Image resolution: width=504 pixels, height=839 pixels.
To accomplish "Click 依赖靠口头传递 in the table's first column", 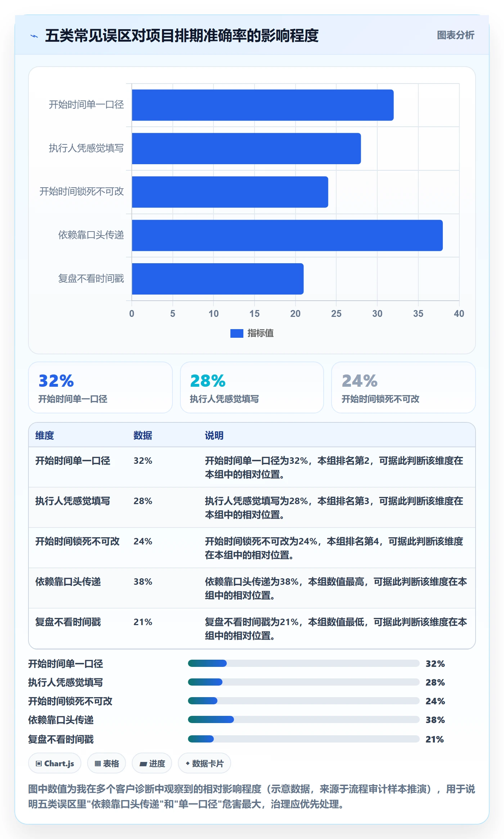I will click(68, 582).
